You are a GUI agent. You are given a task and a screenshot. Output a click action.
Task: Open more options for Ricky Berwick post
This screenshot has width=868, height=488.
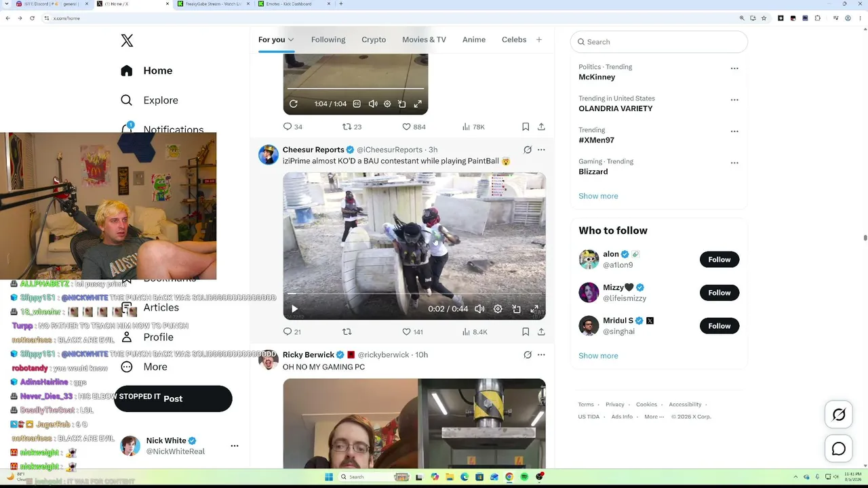tap(541, 354)
